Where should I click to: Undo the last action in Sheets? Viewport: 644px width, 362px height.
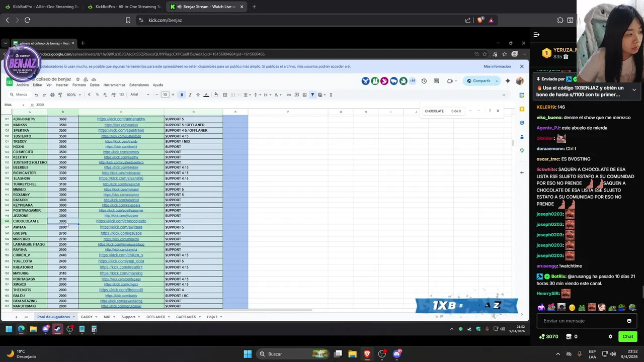coord(36,95)
